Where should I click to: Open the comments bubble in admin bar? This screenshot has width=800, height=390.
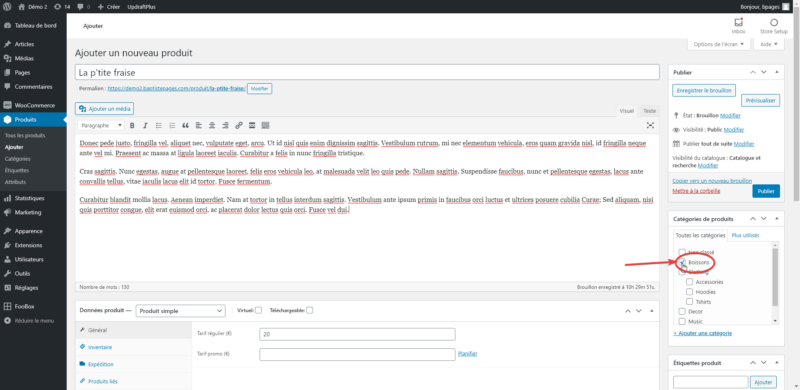coord(83,7)
